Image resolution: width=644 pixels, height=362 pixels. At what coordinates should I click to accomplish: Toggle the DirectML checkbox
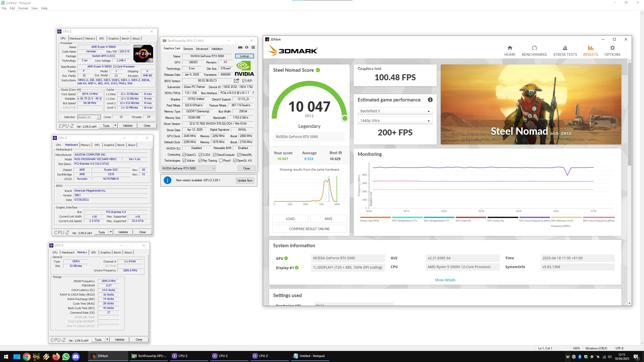(239, 155)
